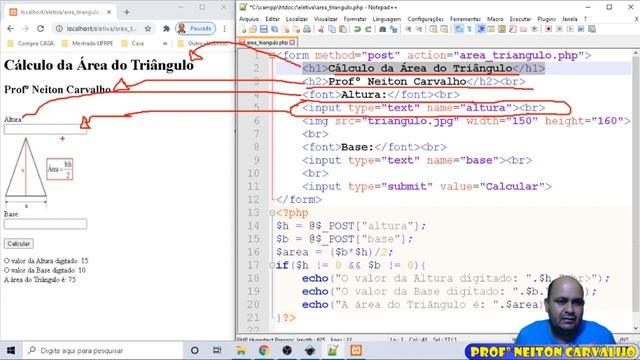
Task: Open the Casa bookmarks folder
Action: click(x=133, y=43)
